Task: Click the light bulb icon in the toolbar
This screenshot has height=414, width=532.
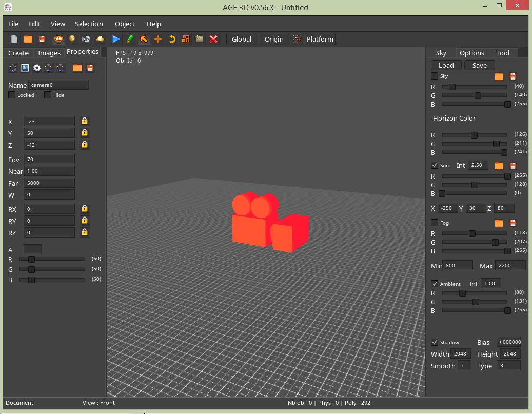Action: [72, 39]
